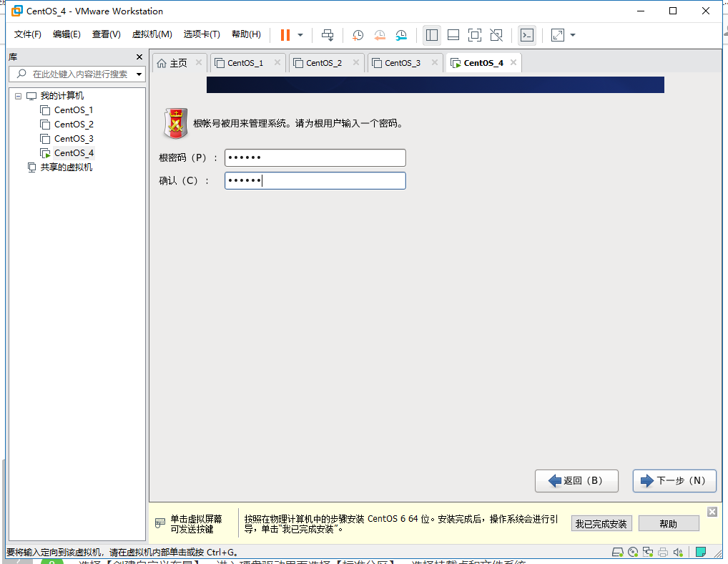The width and height of the screenshot is (728, 564).
Task: Close the 库 library panel
Action: coord(139,57)
